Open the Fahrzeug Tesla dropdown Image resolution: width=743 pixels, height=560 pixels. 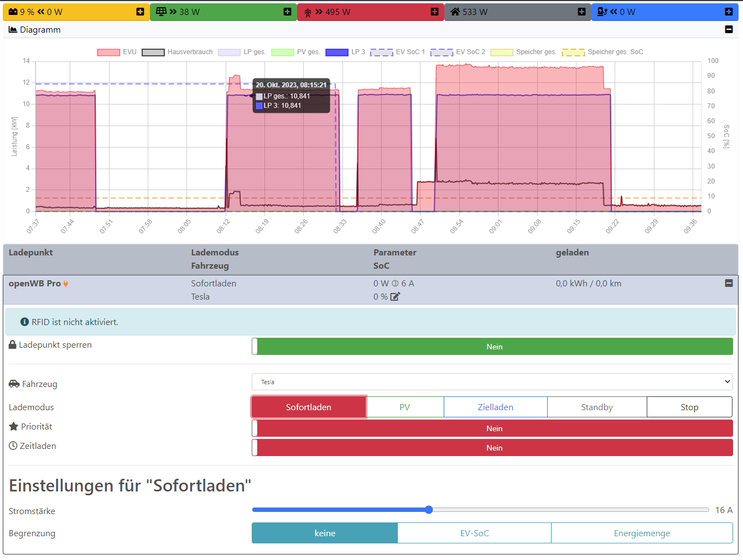[492, 382]
